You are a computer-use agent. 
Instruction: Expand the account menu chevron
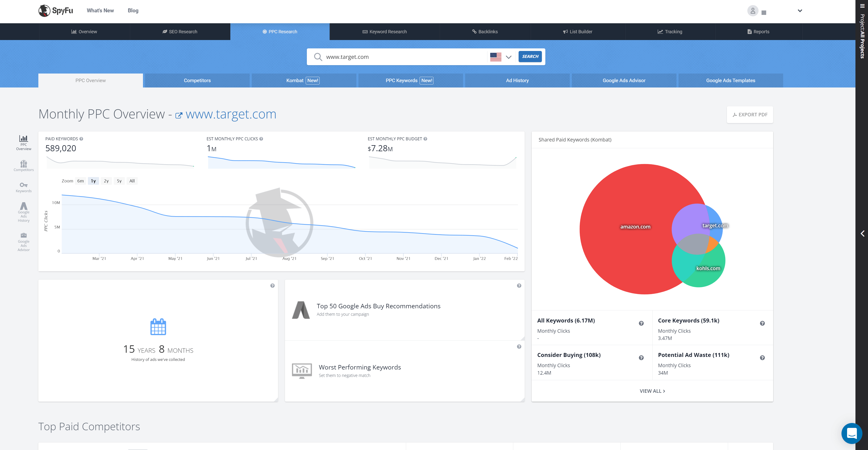click(800, 11)
